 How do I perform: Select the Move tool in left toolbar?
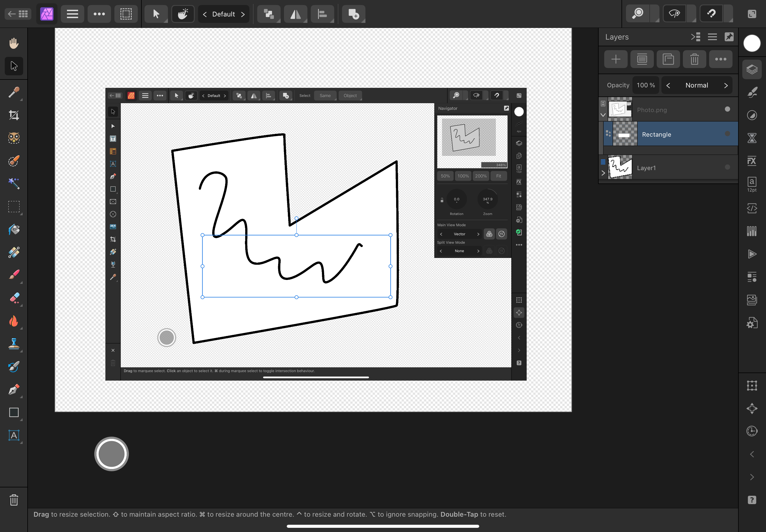[x=14, y=66]
